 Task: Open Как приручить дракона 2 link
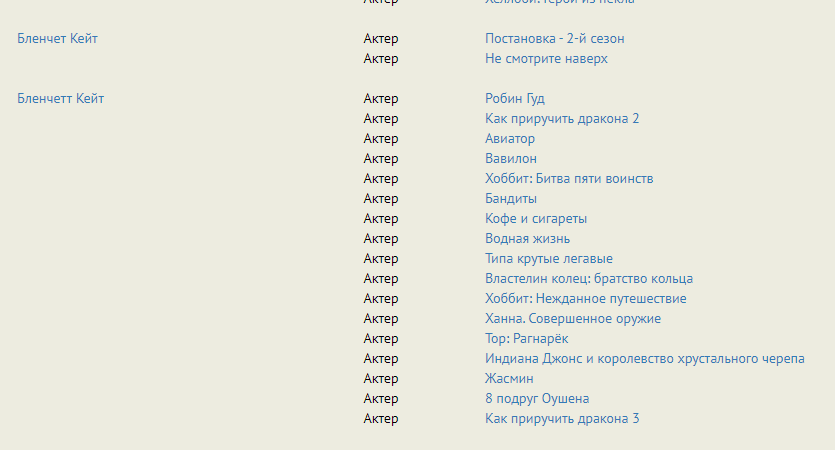click(x=562, y=119)
